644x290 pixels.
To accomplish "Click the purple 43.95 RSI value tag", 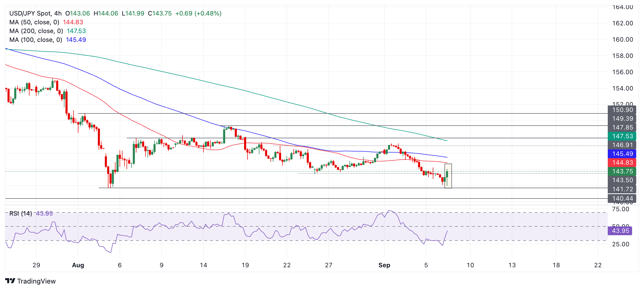I will tap(620, 231).
